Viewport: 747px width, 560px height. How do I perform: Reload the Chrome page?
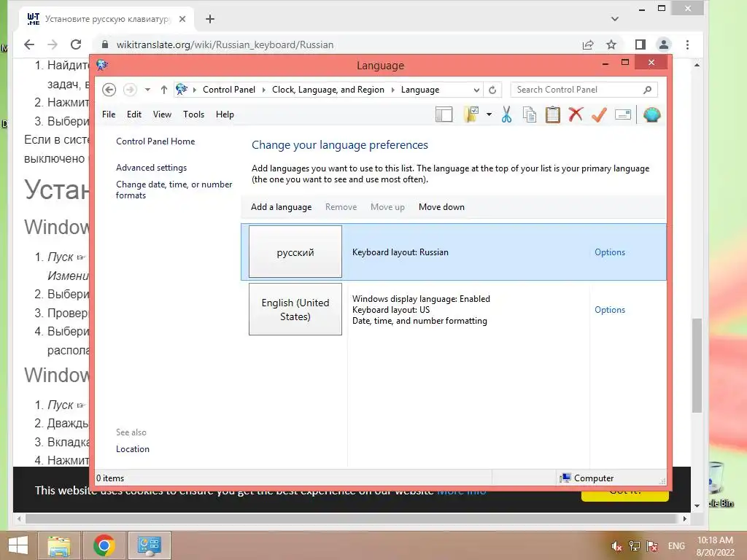point(76,44)
